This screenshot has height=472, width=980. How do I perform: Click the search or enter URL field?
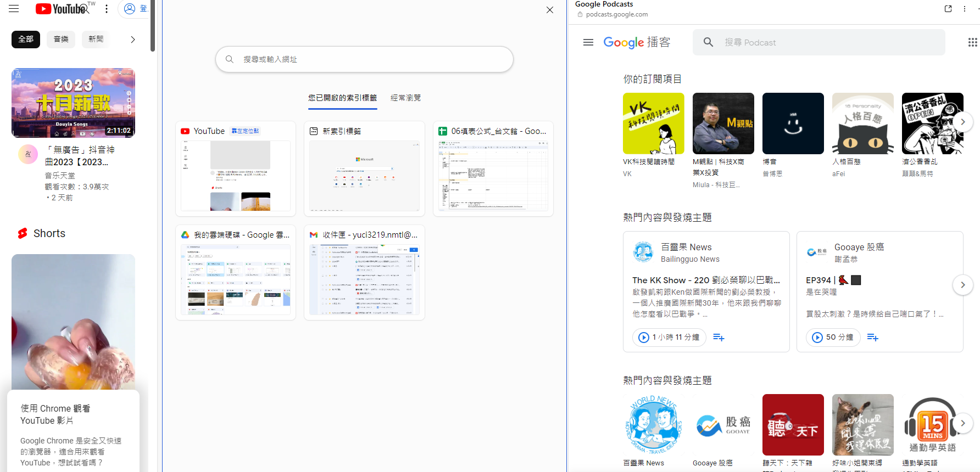(x=364, y=59)
